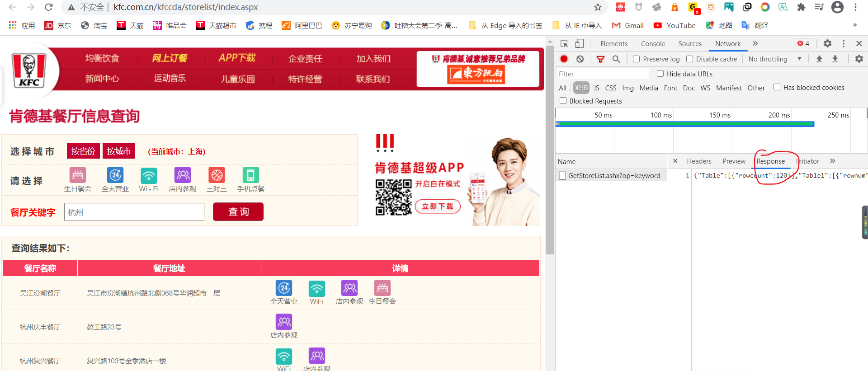868x371 pixels.
Task: Enable Disable cache checkbox
Action: (x=689, y=59)
